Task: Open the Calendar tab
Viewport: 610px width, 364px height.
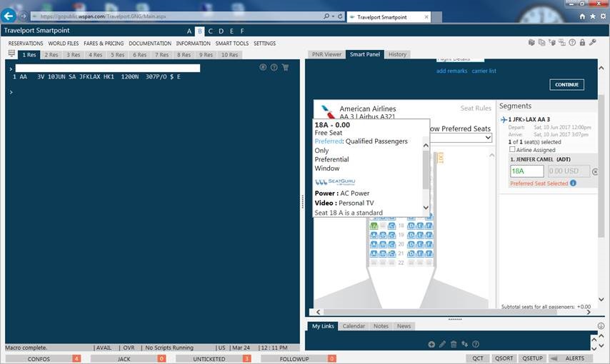Action: [x=354, y=326]
